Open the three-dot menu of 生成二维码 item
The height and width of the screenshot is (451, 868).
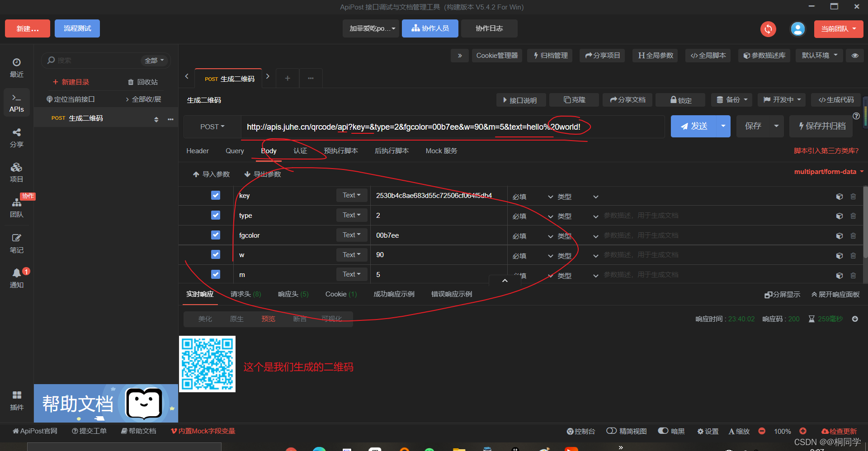170,119
